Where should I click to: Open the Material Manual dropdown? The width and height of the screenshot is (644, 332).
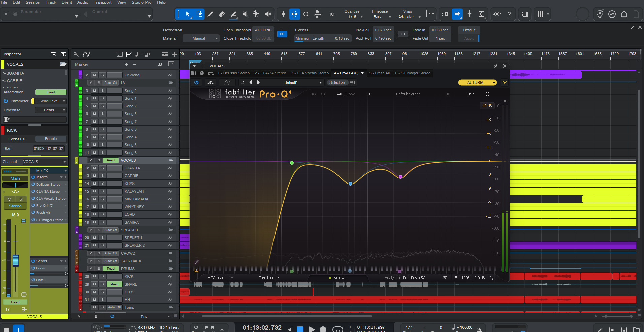pyautogui.click(x=201, y=38)
